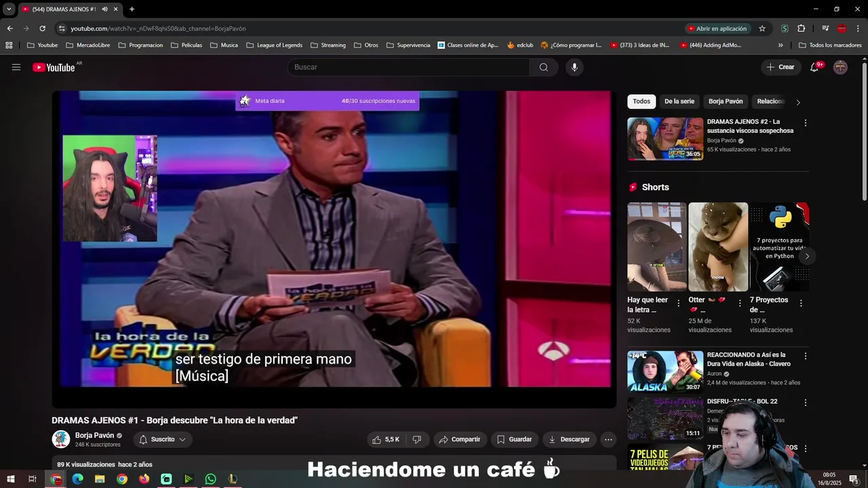Open the 7 proyectos Python short thumbnail
The width and height of the screenshot is (868, 488).
779,247
